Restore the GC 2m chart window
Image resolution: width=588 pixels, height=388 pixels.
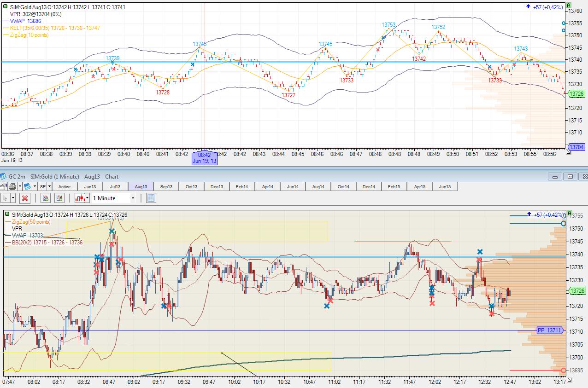coord(570,176)
